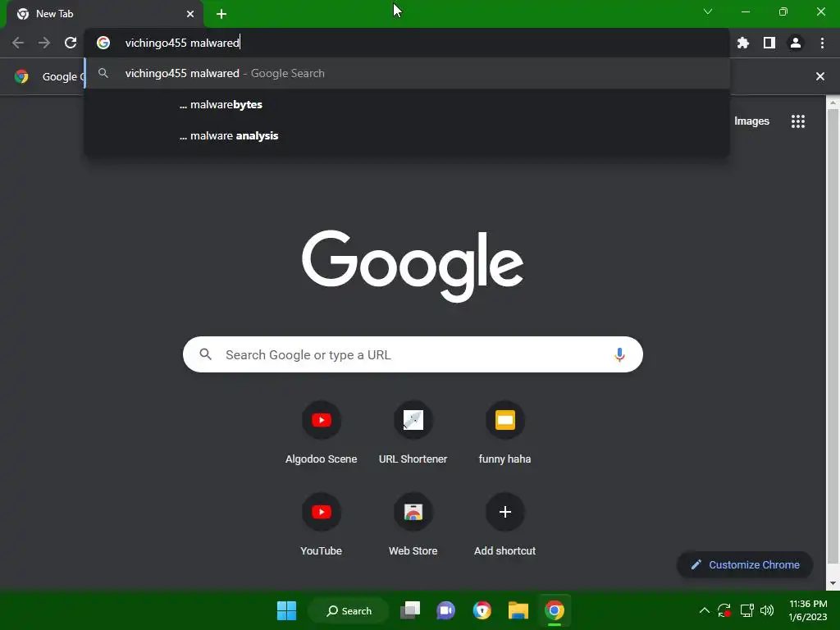
Task: Open File Explorer from the taskbar
Action: [518, 610]
